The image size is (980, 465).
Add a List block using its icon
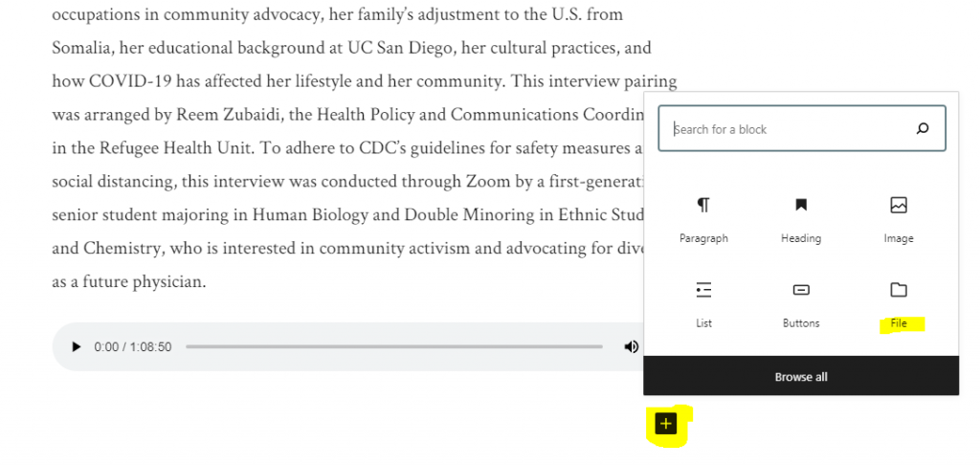(x=703, y=290)
